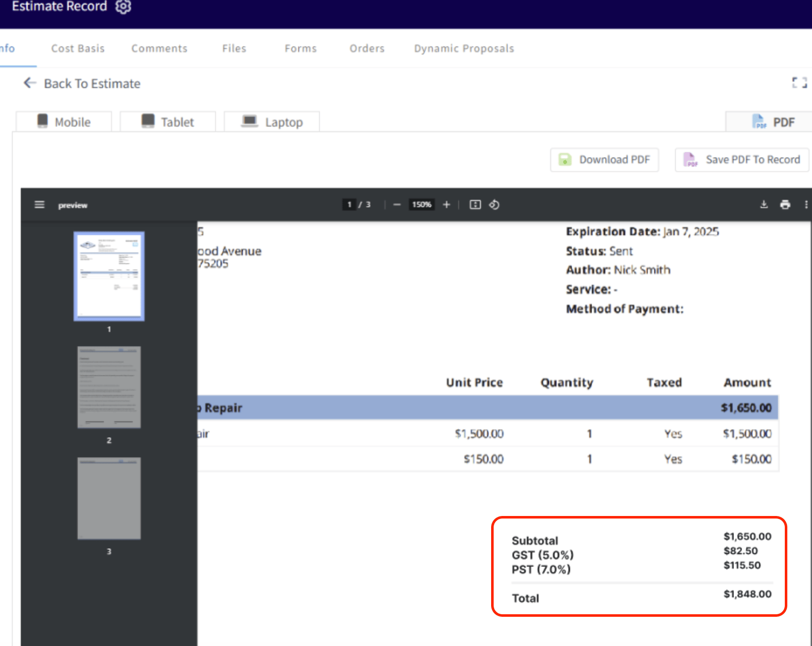The image size is (812, 646).
Task: Click the 150% zoom field
Action: [422, 205]
